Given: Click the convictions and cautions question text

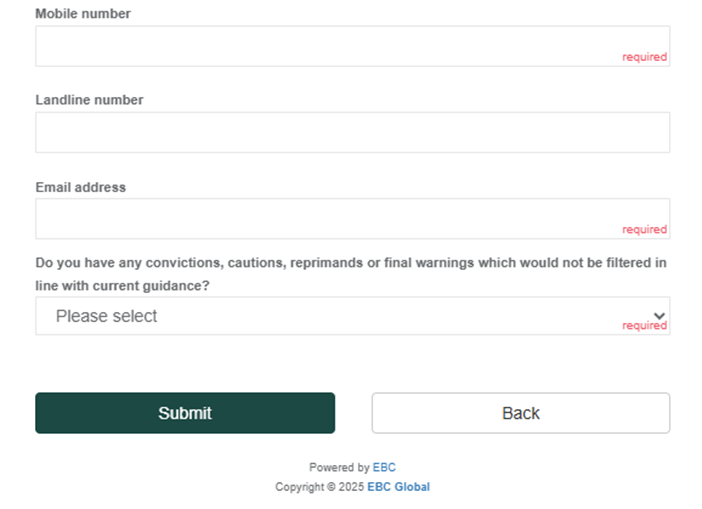Looking at the screenshot, I should [x=350, y=264].
